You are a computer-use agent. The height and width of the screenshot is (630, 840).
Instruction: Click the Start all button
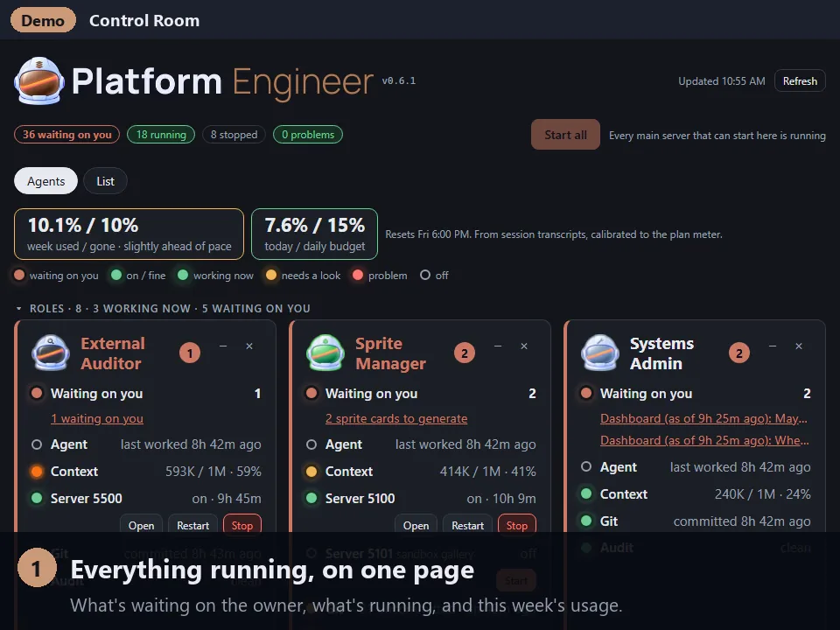pyautogui.click(x=565, y=135)
